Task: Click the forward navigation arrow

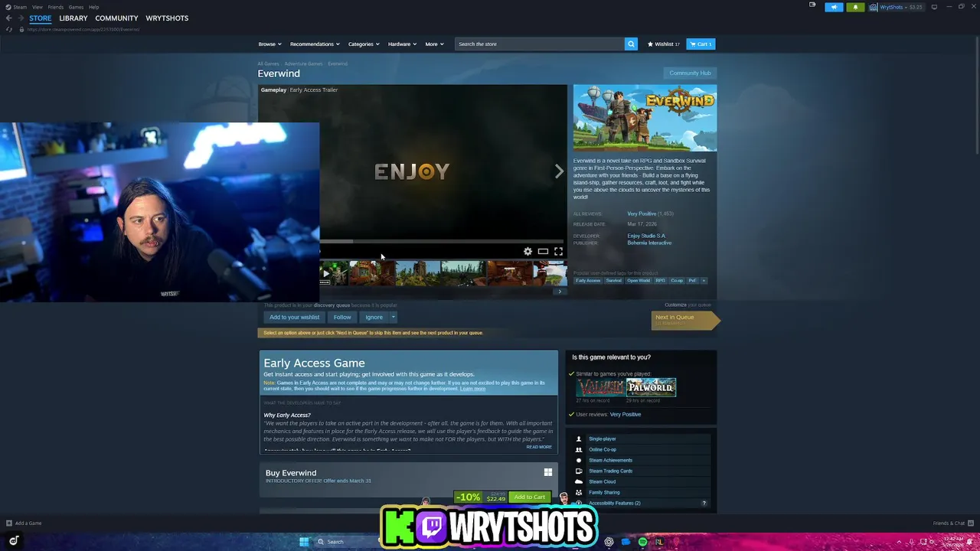Action: pos(21,18)
